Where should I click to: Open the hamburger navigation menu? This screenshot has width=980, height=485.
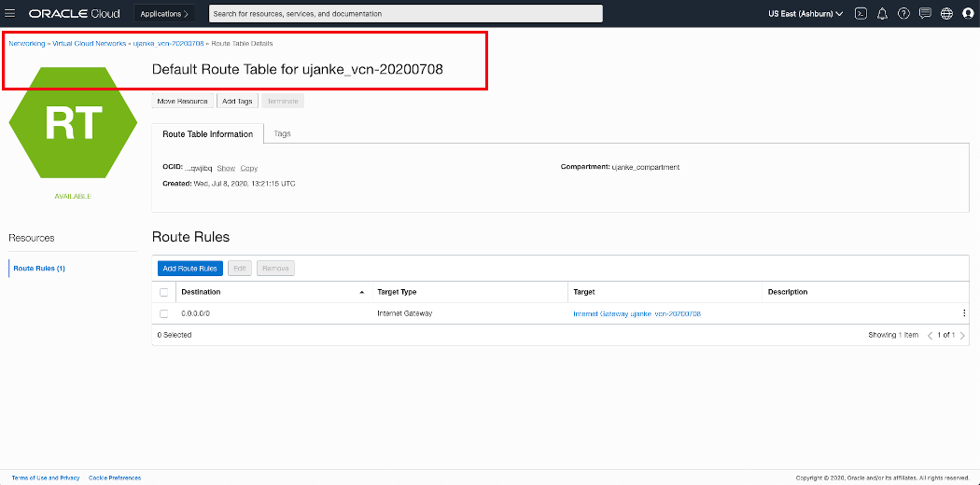click(10, 13)
